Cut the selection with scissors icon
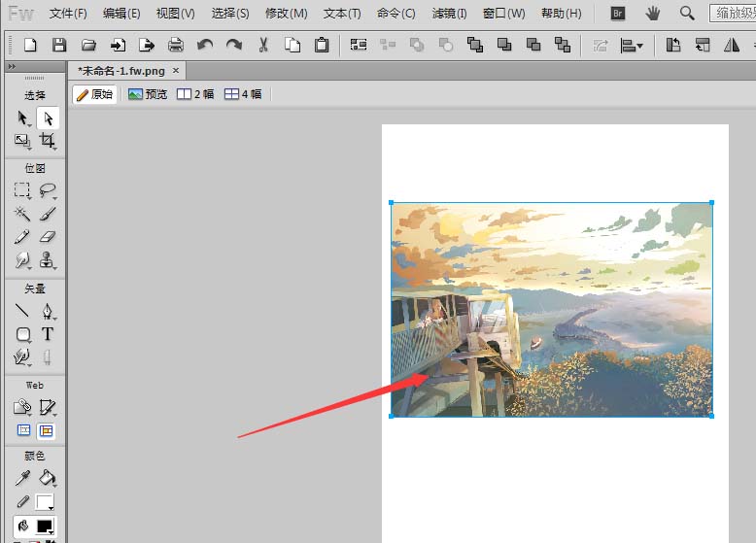This screenshot has width=756, height=543. (263, 45)
